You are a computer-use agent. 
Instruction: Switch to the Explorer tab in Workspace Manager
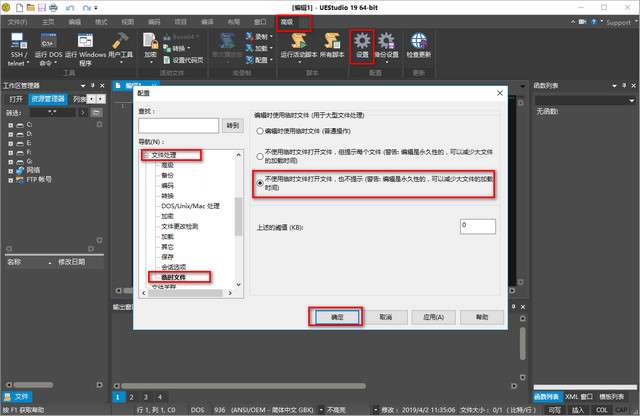click(48, 99)
